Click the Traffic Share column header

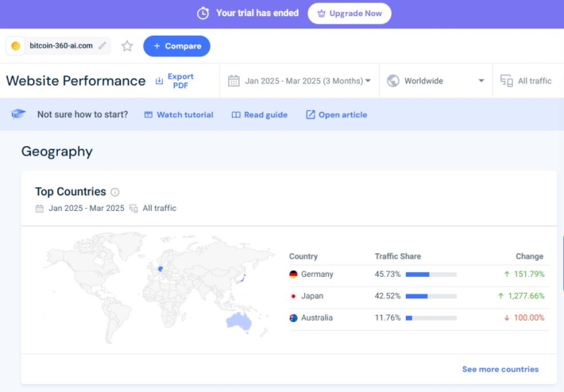(398, 256)
